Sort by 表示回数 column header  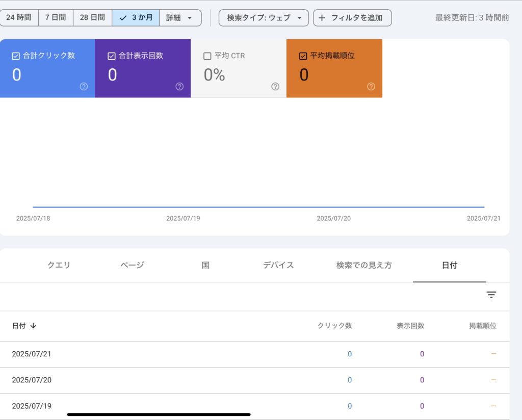coord(410,326)
